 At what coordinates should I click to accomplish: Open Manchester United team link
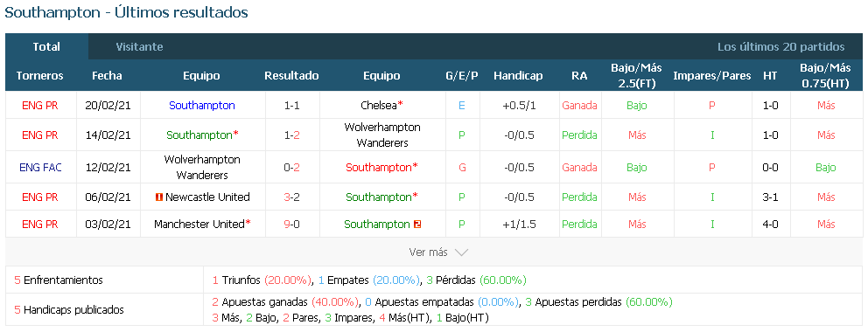tap(199, 225)
